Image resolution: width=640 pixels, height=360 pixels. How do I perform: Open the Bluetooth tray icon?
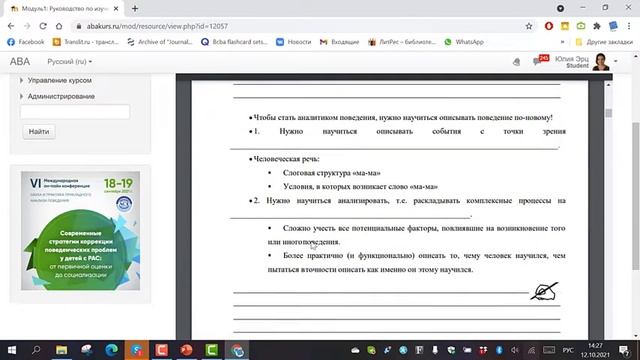tap(499, 350)
